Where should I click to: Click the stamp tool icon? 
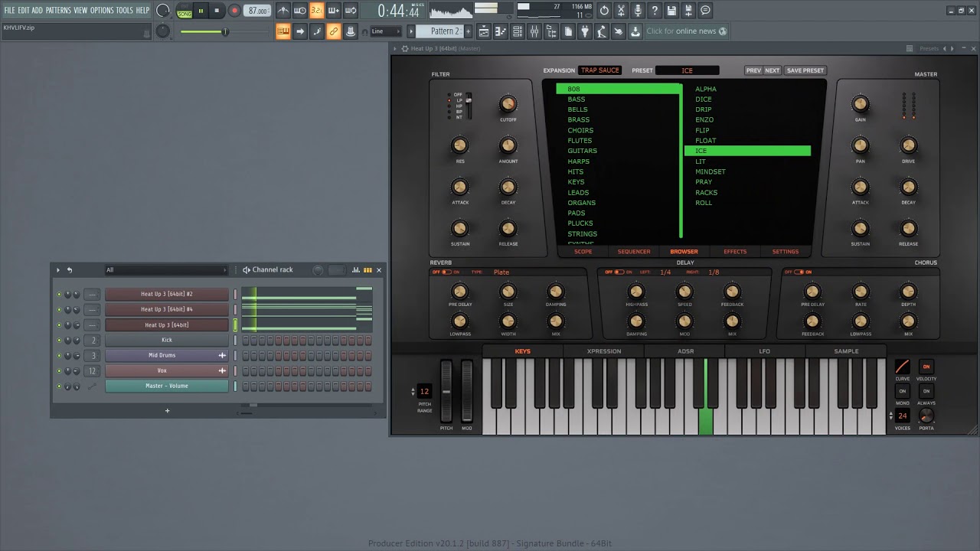(x=351, y=31)
